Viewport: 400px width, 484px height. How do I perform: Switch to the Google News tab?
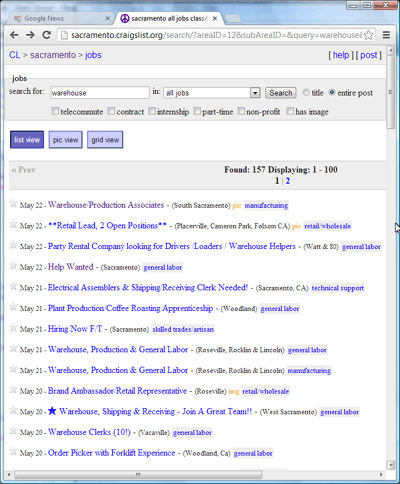[x=60, y=19]
